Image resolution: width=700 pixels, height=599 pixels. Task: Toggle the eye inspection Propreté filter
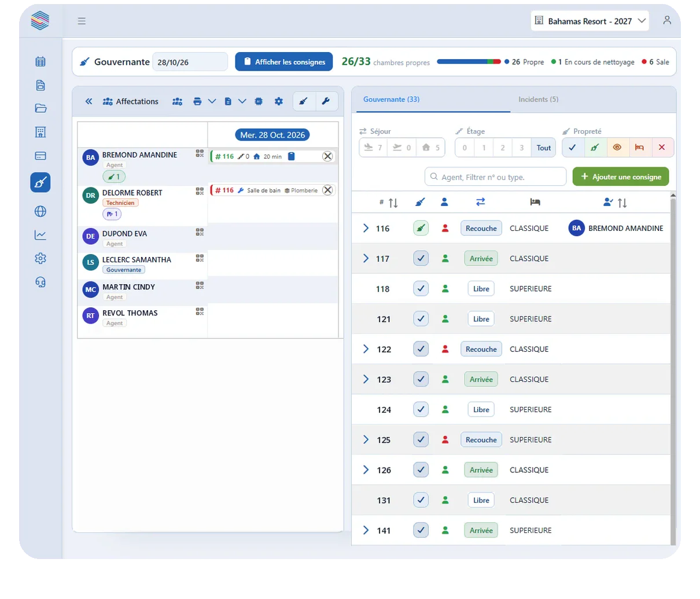coord(617,148)
